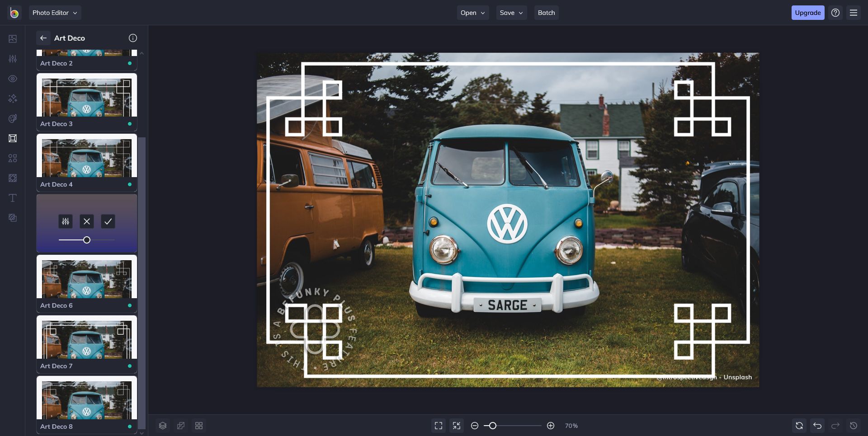The height and width of the screenshot is (436, 868).
Task: Expand the Save dropdown menu
Action: pyautogui.click(x=511, y=13)
